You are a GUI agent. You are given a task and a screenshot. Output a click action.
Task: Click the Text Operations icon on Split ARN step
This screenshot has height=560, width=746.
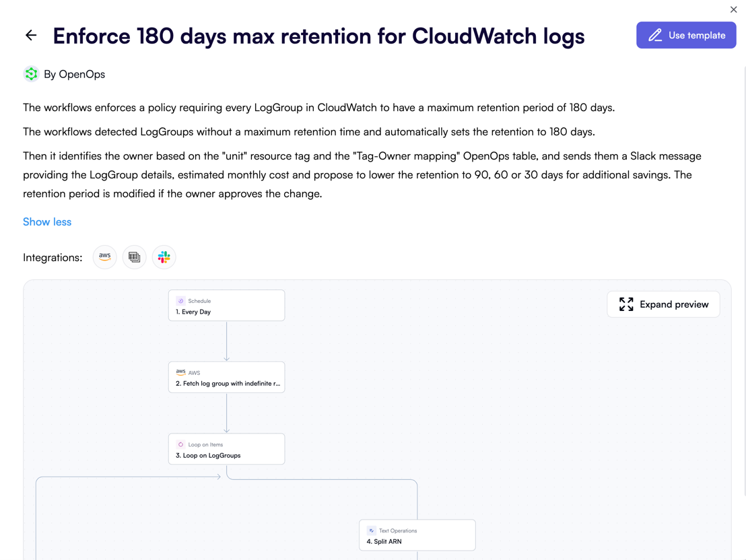pos(371,530)
